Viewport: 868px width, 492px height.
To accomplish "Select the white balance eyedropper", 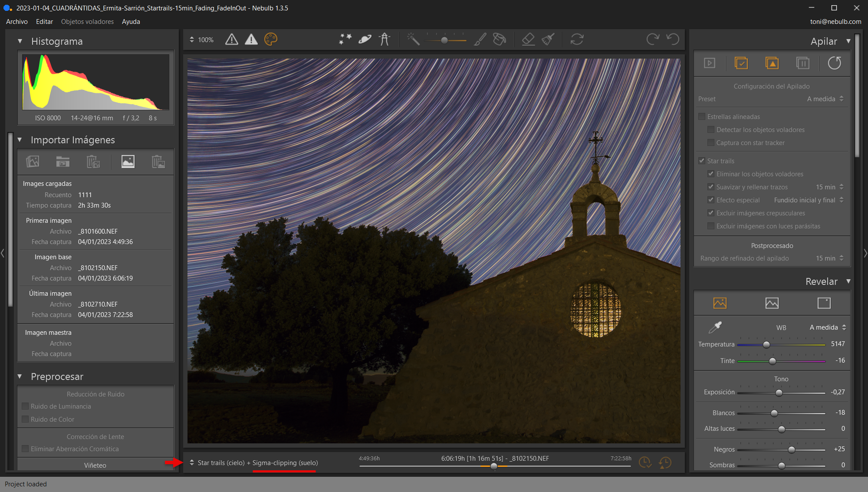I will [x=715, y=327].
